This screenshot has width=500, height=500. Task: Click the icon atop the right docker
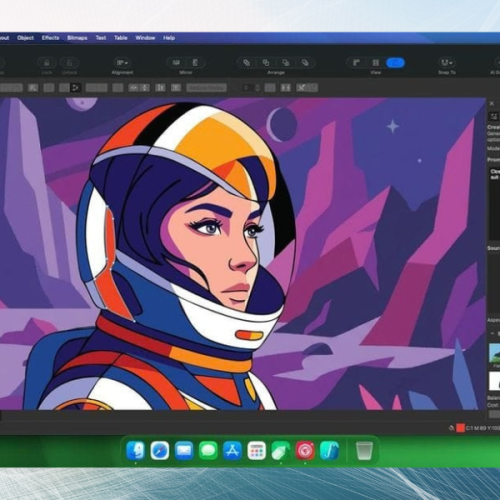[x=494, y=116]
